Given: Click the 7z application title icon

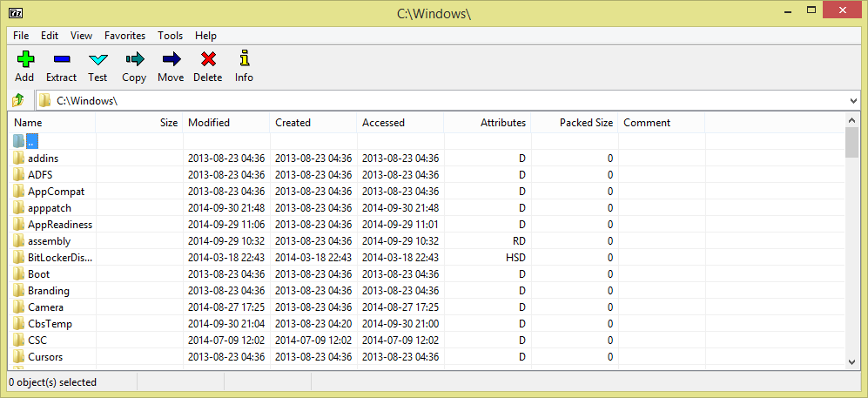Looking at the screenshot, I should [15, 12].
